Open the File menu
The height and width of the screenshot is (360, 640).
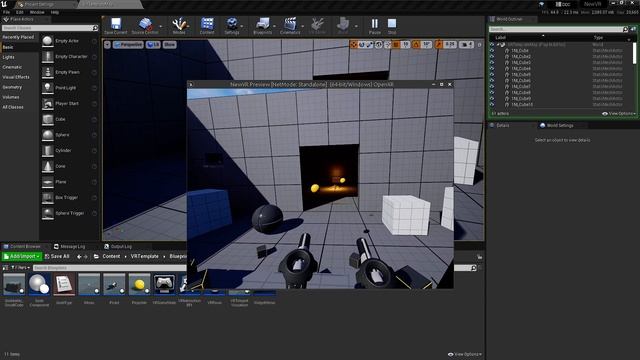[x=7, y=12]
